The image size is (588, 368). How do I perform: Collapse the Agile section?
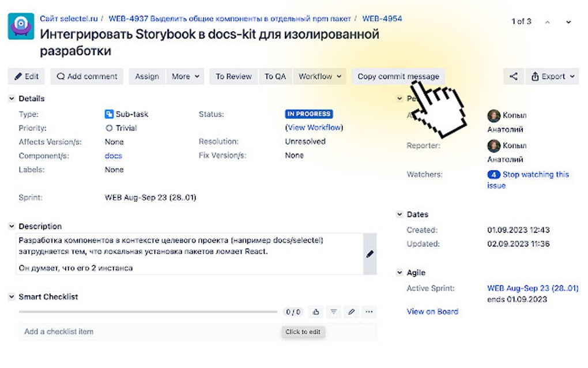(399, 272)
